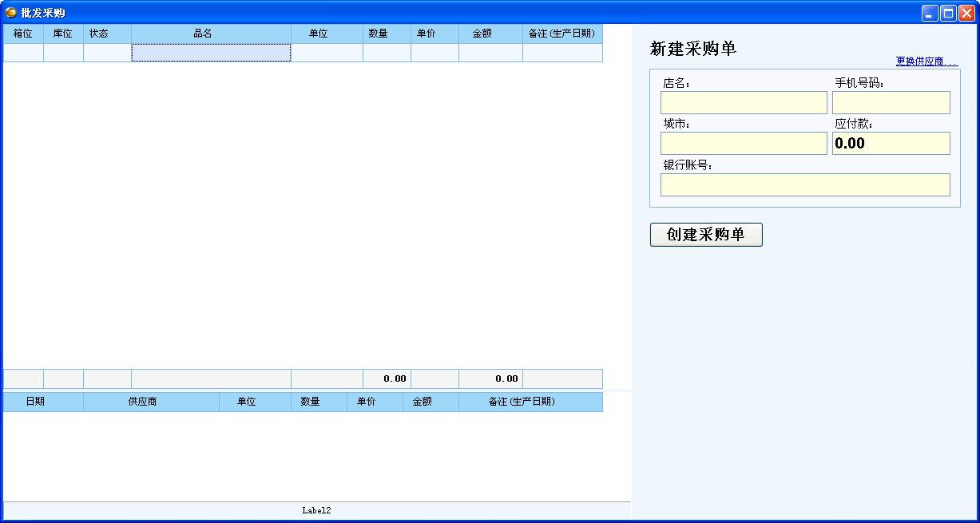Select the highlighted 品名 cell in first row
The height and width of the screenshot is (523, 980).
(211, 53)
